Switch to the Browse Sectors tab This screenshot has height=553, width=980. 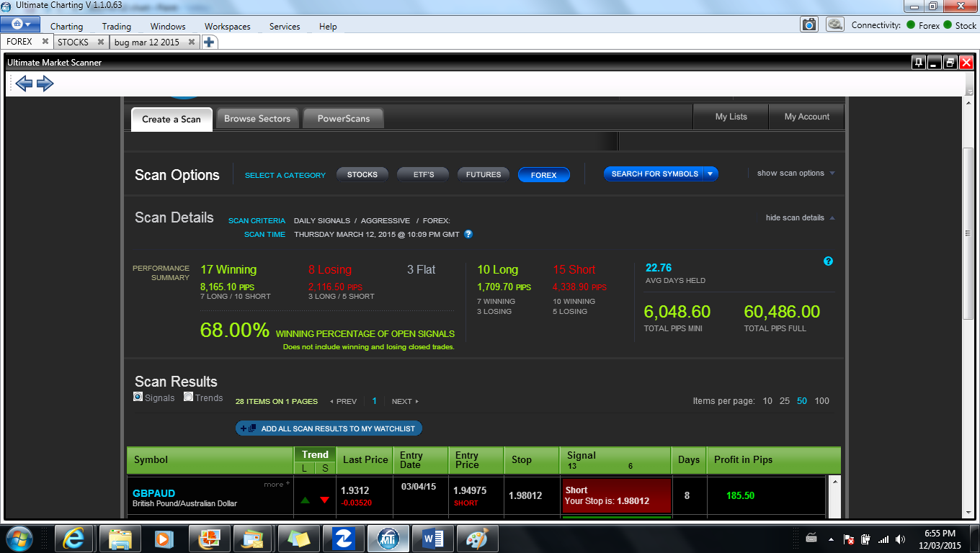257,119
